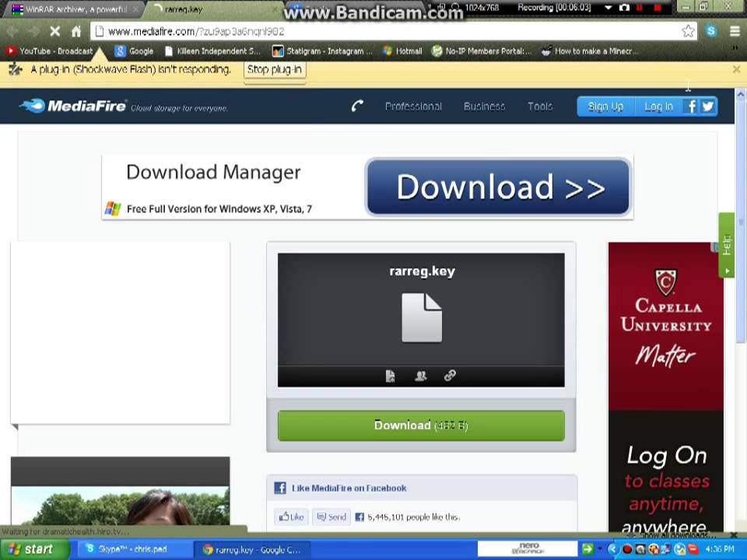Bookmark this page with the star icon

pyautogui.click(x=688, y=31)
